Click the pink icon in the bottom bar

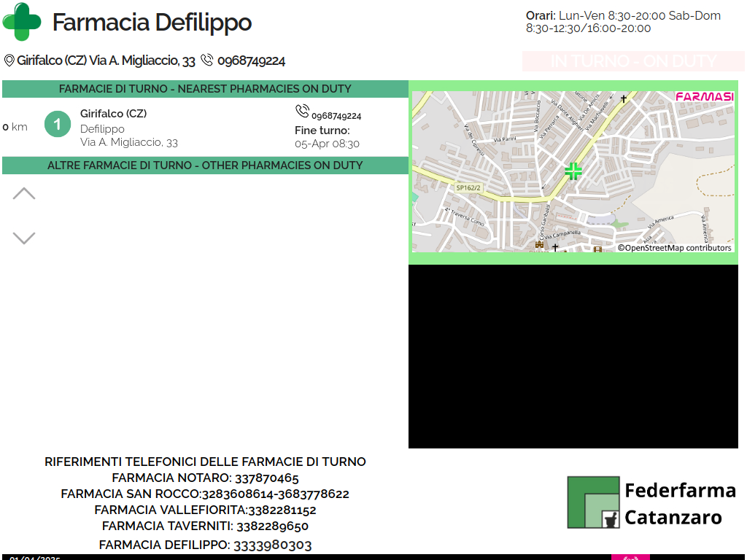pos(630,557)
